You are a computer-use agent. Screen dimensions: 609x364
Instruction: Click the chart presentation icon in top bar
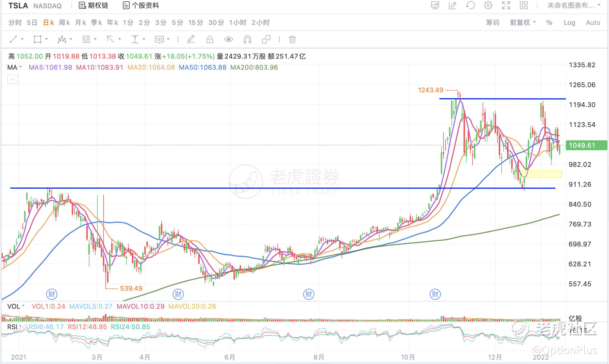[x=435, y=5]
